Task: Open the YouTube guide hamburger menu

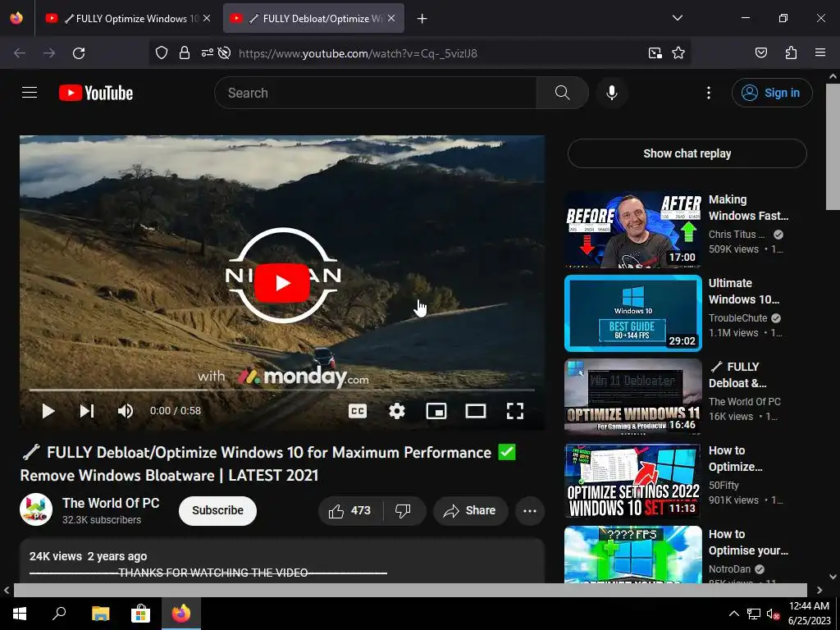Action: pyautogui.click(x=30, y=93)
